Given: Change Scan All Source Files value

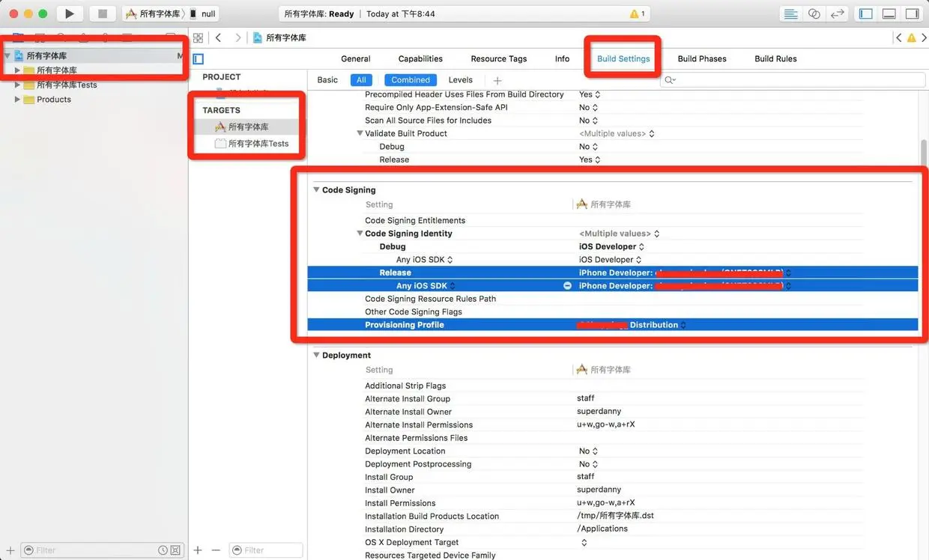Looking at the screenshot, I should click(x=589, y=121).
